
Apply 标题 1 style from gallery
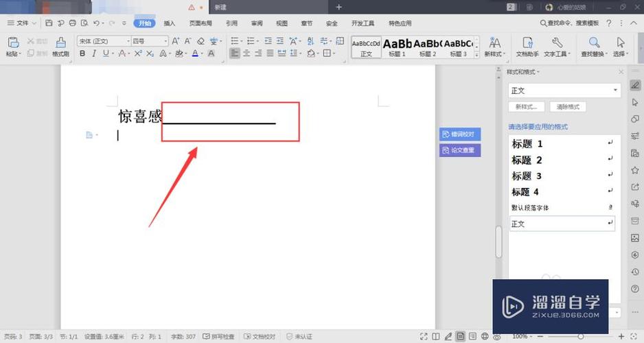coord(397,47)
